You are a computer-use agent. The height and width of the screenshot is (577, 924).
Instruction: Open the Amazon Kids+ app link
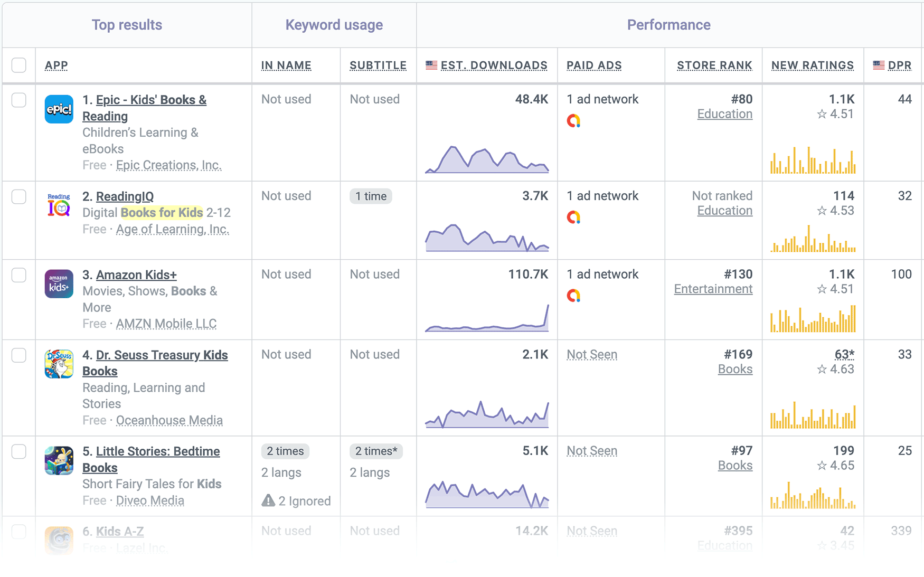(136, 275)
